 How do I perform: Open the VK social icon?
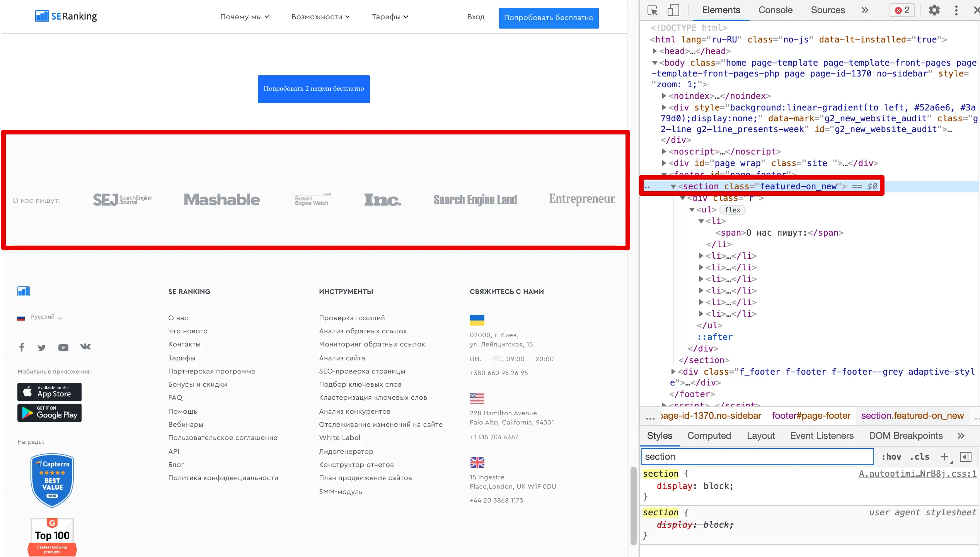pyautogui.click(x=85, y=346)
